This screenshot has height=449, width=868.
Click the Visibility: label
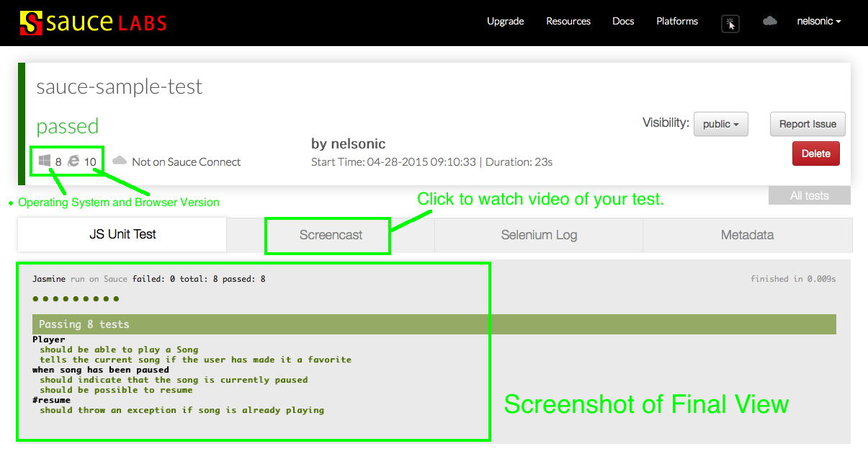point(666,123)
